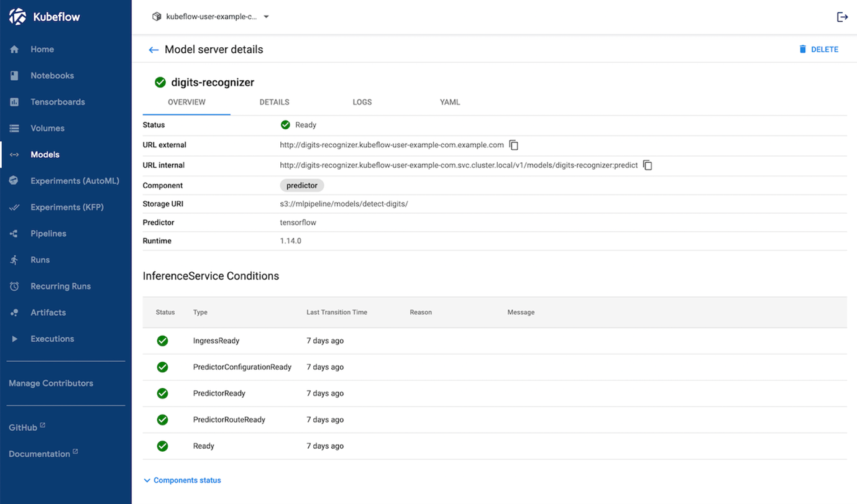Open Tensorboards from the sidebar

pyautogui.click(x=57, y=102)
